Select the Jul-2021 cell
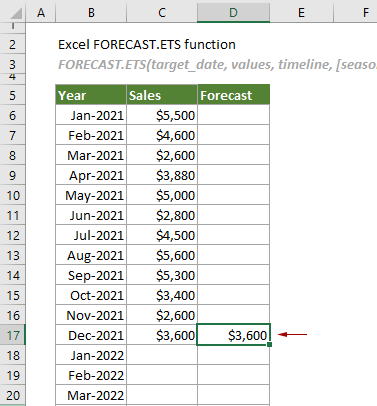Viewport: 377px width, 406px height. click(91, 235)
